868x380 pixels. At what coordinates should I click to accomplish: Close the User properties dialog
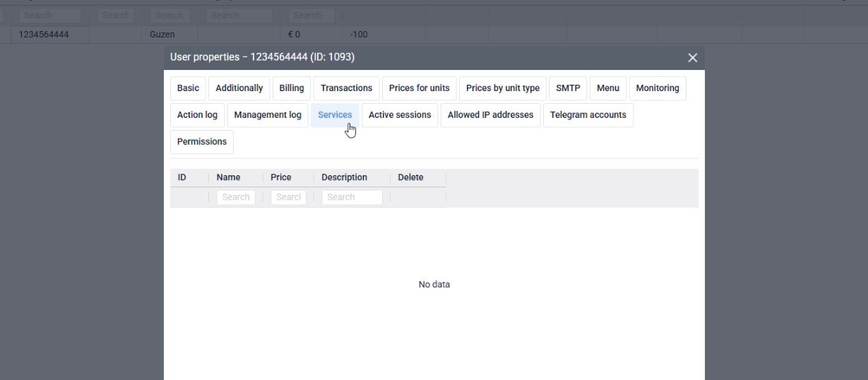point(692,58)
